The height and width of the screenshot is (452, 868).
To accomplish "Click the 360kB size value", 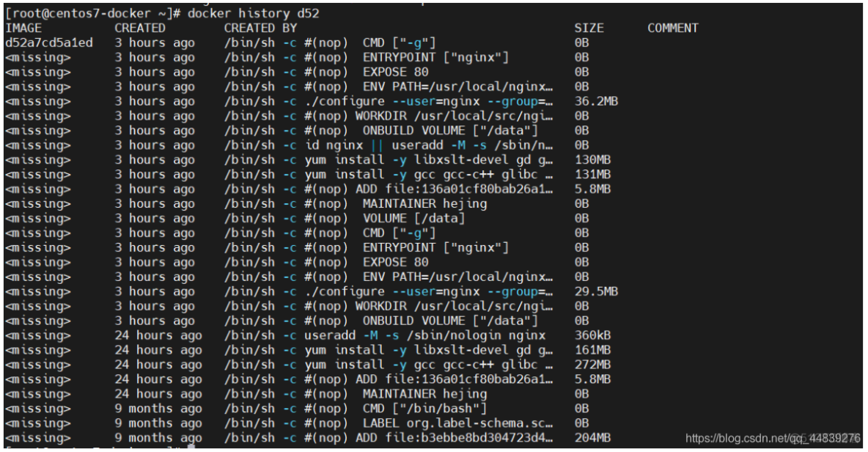I will (592, 335).
